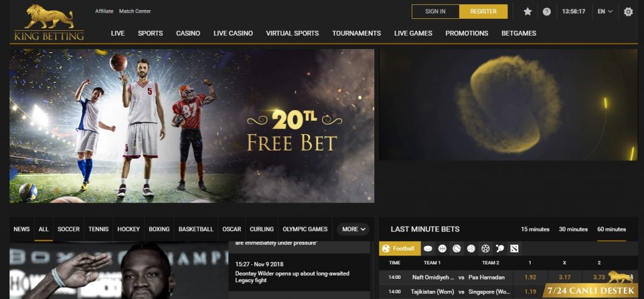644x299 pixels.
Task: Select odds 1.92 for Naft Omidiyeh
Action: tap(530, 277)
